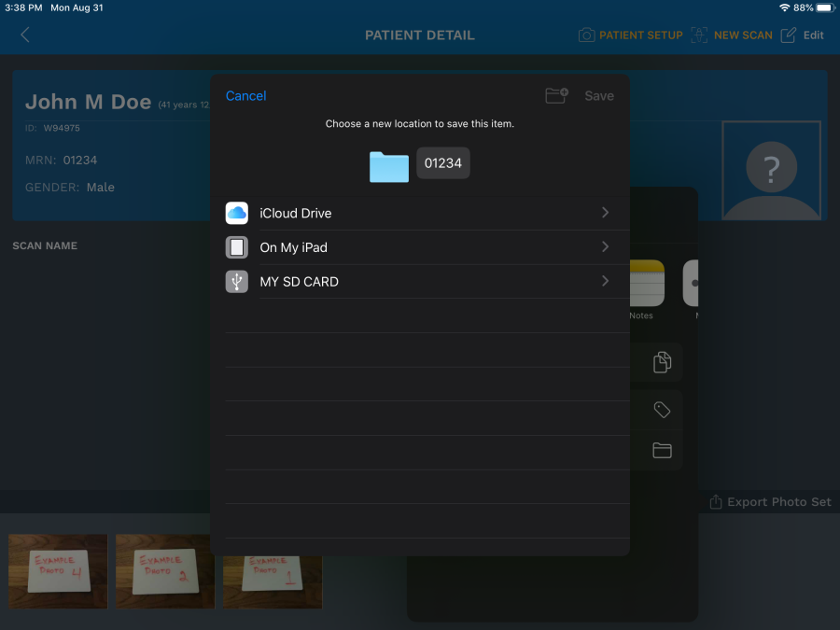The image size is (840, 630).
Task: Expand the MY SD CARD row chevron
Action: coord(605,282)
